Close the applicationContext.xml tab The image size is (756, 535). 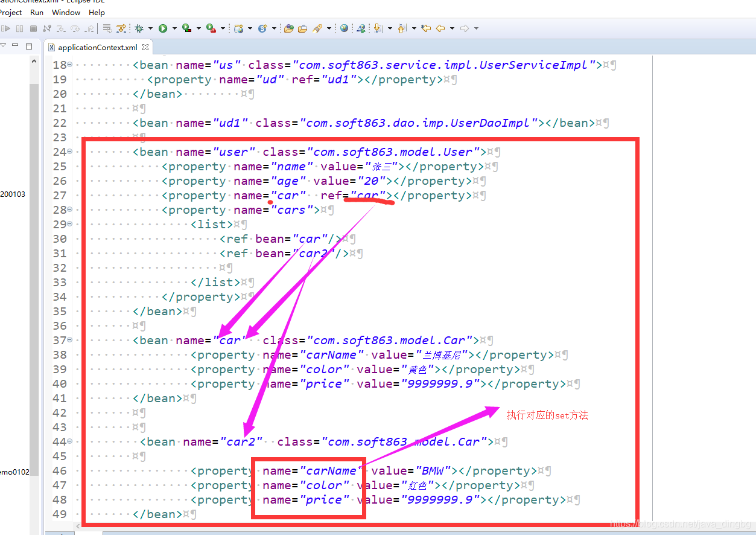pyautogui.click(x=145, y=47)
